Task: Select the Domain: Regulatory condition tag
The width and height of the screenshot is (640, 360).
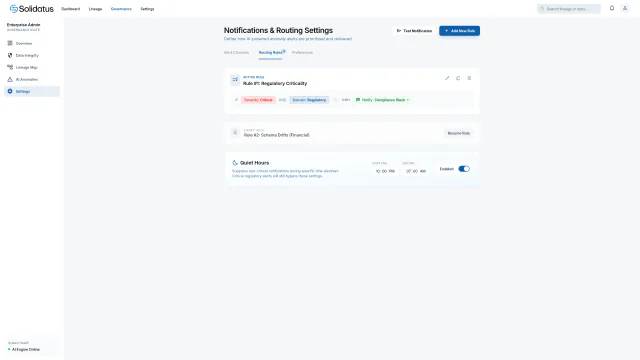Action: [309, 100]
